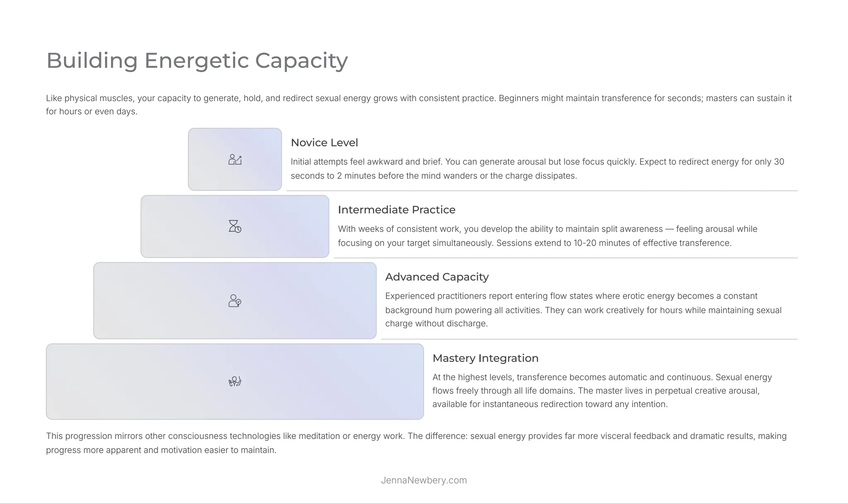Click the Mastery Integration description paragraph
Screen dimensions: 848x504
pyautogui.click(x=602, y=391)
